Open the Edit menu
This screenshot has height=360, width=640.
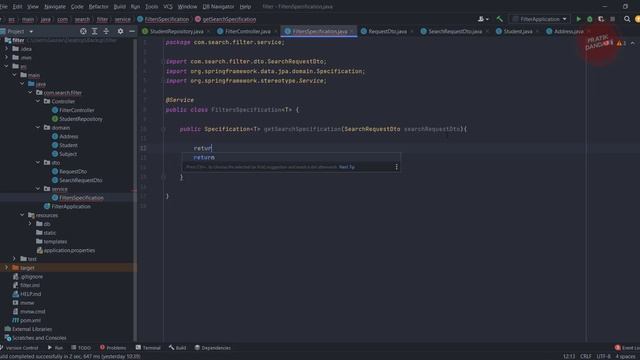click(17, 7)
